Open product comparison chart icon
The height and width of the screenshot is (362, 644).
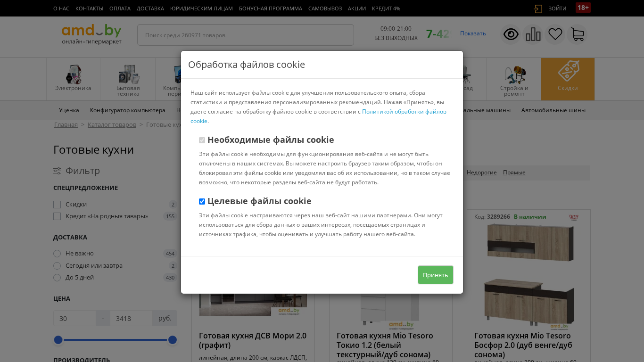coord(533,34)
